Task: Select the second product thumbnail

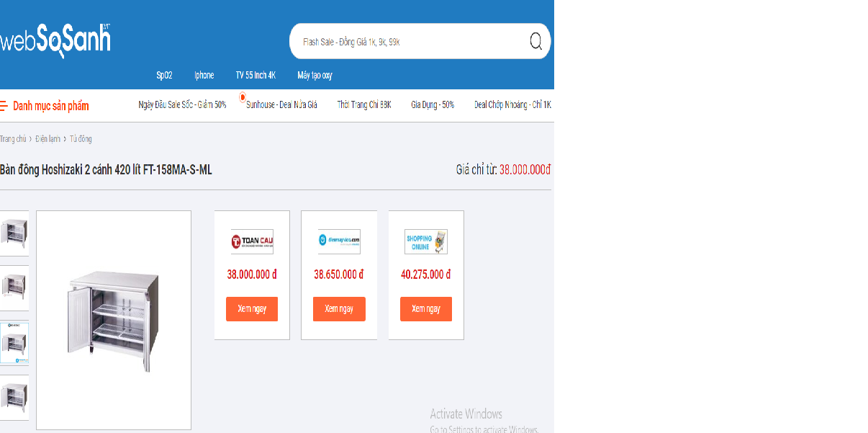Action: [x=14, y=287]
